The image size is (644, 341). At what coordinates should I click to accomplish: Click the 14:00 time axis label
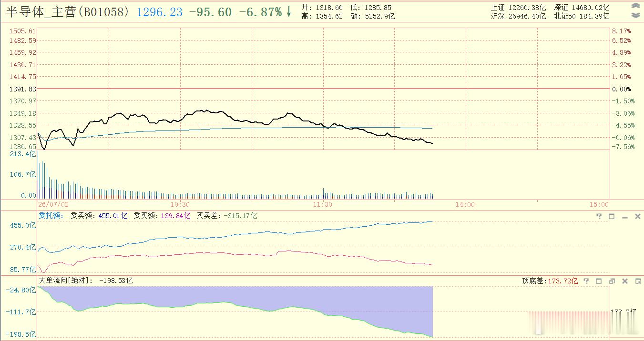[x=465, y=204]
